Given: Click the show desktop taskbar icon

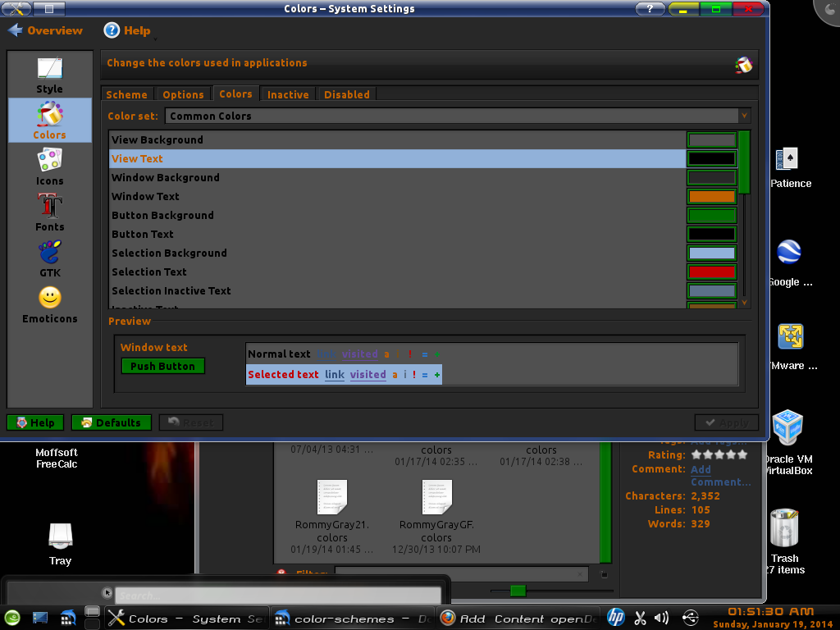Looking at the screenshot, I should pos(40,619).
